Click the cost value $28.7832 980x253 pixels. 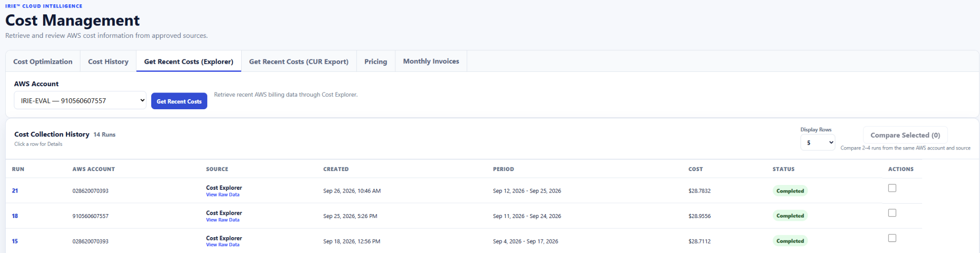[x=700, y=191]
